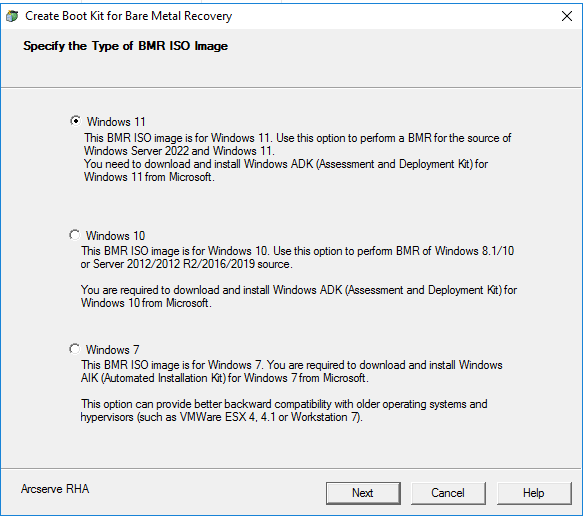Pick the Windows 7 radio button circle
Image resolution: width=583 pixels, height=516 pixels.
[x=74, y=349]
